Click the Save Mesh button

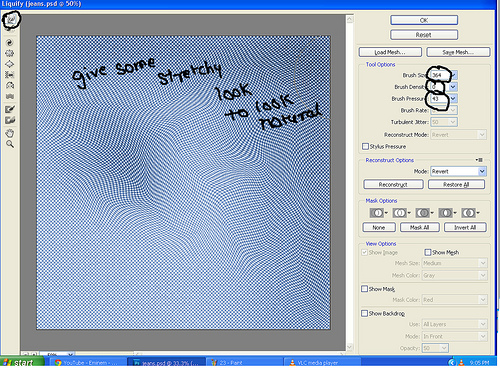coord(458,52)
